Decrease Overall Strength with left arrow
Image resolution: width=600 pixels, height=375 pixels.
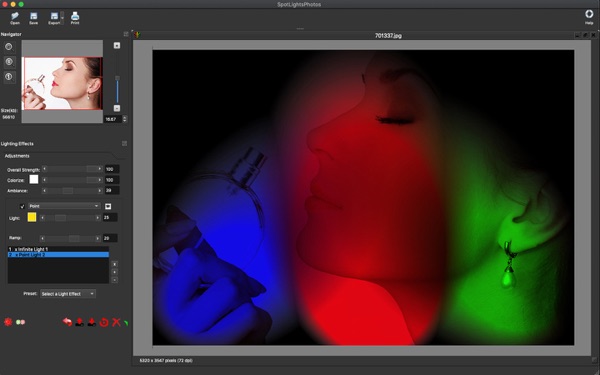tap(44, 169)
